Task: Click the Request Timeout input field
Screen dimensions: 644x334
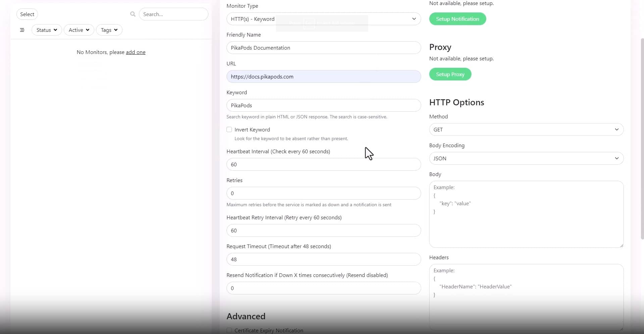Action: [x=323, y=259]
